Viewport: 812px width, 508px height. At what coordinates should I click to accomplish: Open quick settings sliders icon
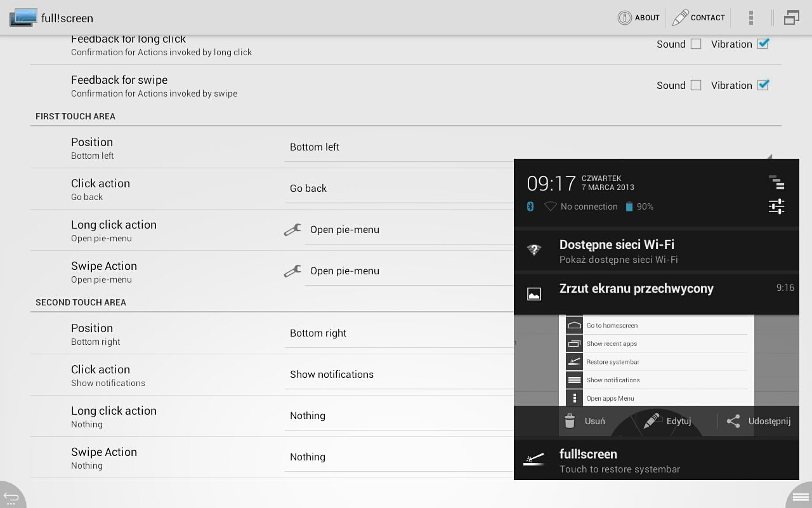click(x=776, y=206)
